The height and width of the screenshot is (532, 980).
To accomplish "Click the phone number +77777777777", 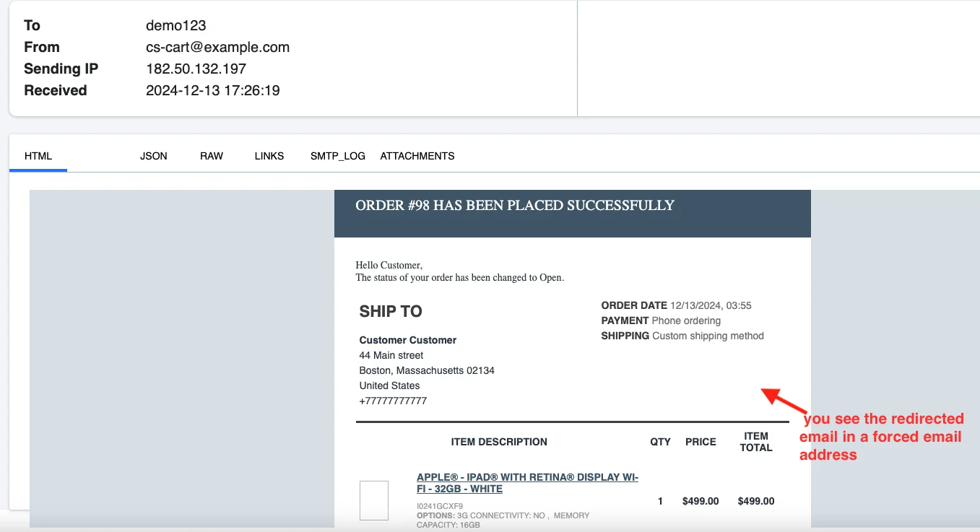I will coord(393,401).
